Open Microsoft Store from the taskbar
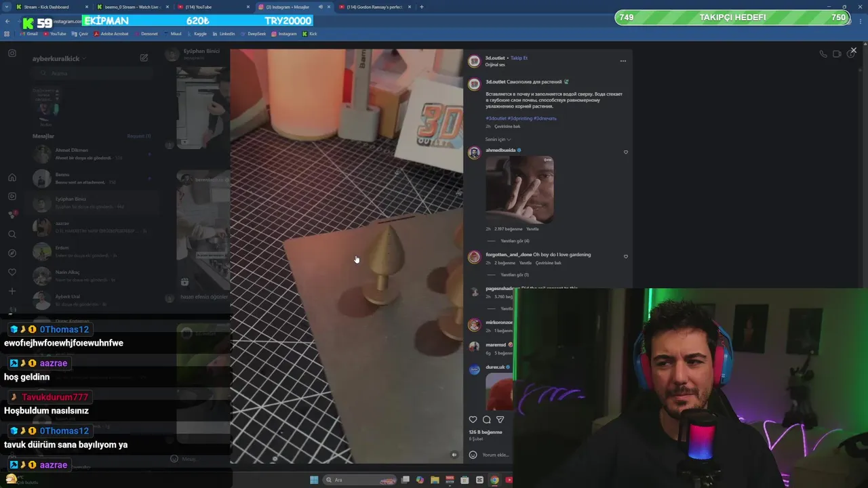 pos(465,480)
